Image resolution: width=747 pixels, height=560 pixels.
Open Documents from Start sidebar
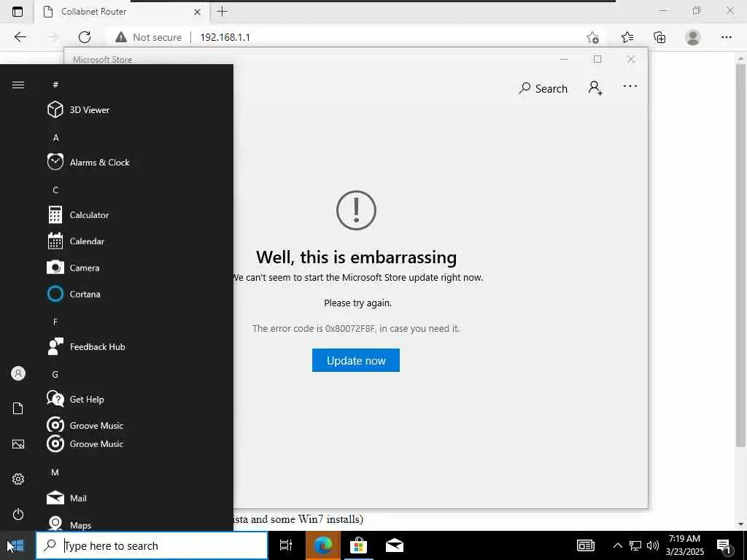click(x=18, y=408)
